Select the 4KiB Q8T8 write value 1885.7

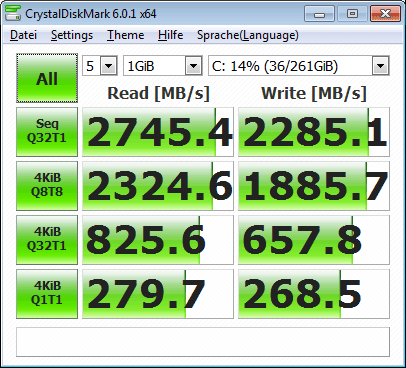point(314,186)
